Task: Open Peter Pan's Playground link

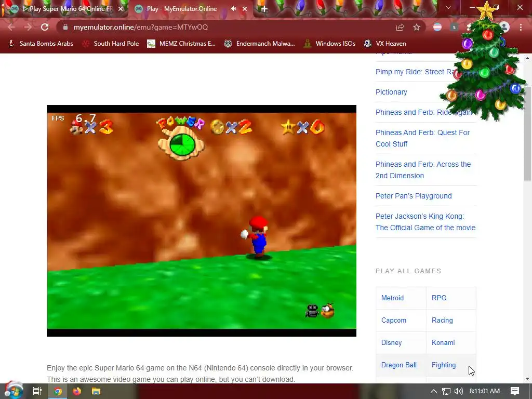Action: click(414, 196)
